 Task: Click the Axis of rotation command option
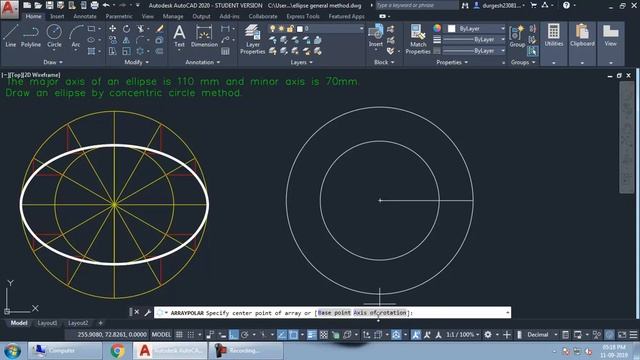pyautogui.click(x=380, y=313)
